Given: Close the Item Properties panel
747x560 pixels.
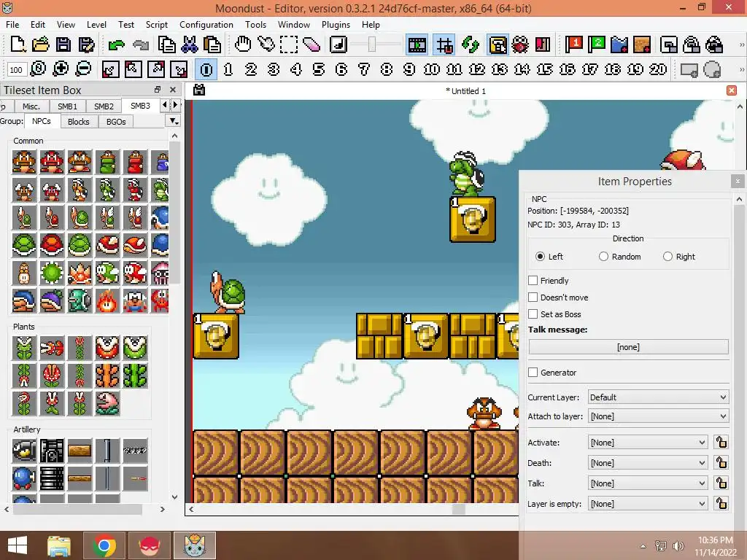Looking at the screenshot, I should (738, 181).
